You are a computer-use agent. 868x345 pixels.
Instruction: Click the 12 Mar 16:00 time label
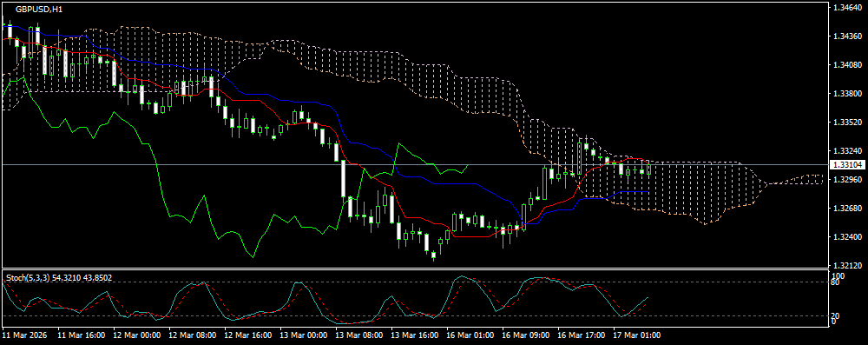click(248, 335)
